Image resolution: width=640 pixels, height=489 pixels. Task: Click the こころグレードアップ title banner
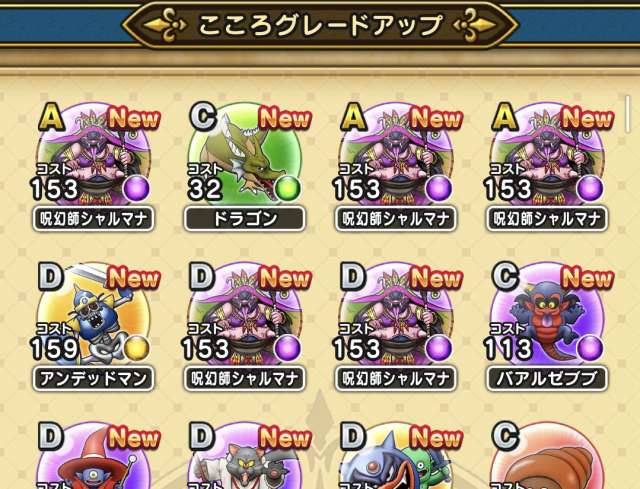(320, 24)
